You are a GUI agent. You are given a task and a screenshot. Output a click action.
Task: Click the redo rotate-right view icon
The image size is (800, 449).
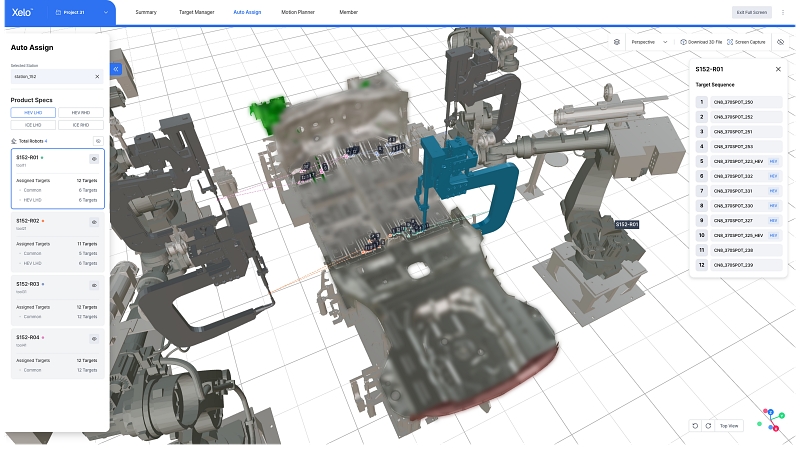(x=708, y=426)
